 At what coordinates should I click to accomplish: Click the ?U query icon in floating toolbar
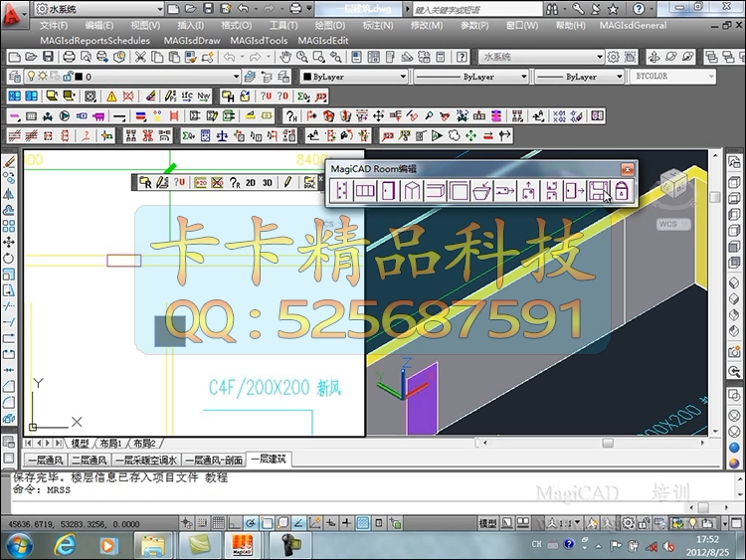coord(179,183)
